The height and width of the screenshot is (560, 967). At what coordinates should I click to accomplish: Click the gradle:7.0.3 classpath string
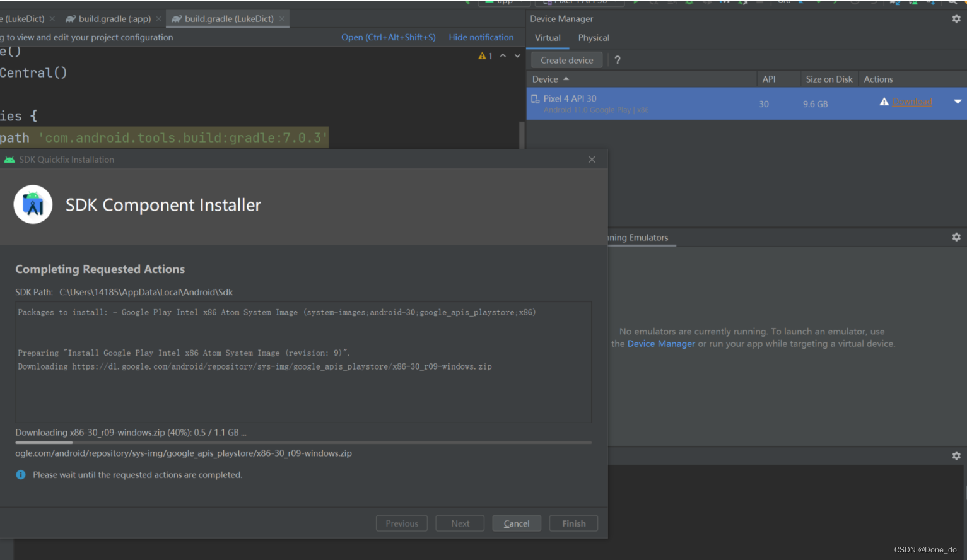(x=184, y=137)
